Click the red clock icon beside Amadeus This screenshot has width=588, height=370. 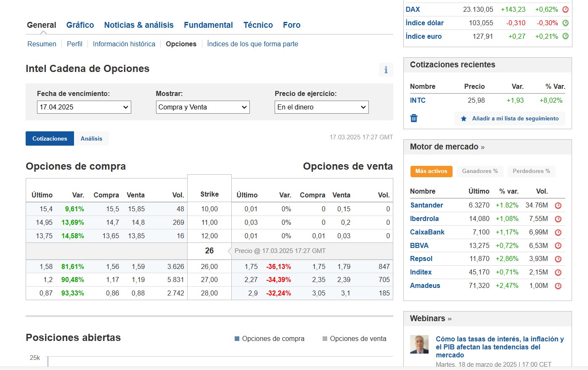pyautogui.click(x=558, y=286)
